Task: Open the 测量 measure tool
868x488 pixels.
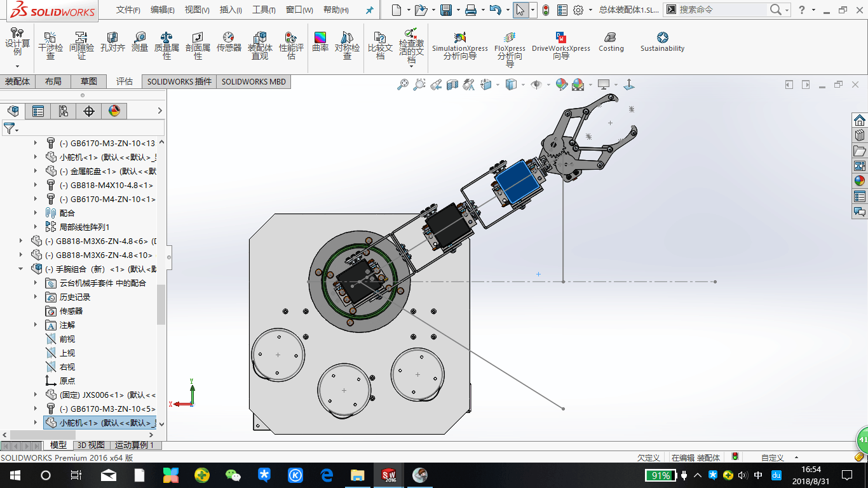Action: [x=140, y=42]
